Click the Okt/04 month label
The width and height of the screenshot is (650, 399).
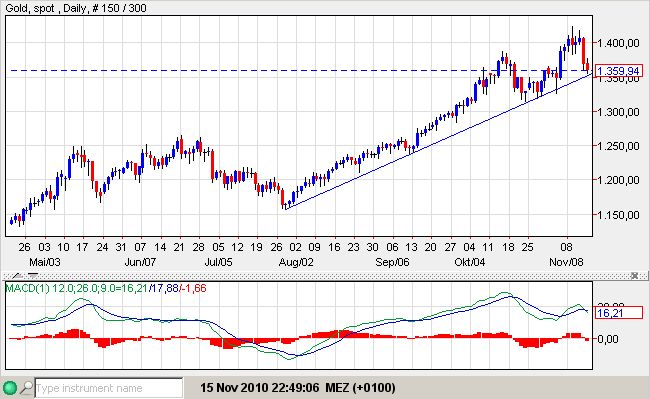click(470, 262)
